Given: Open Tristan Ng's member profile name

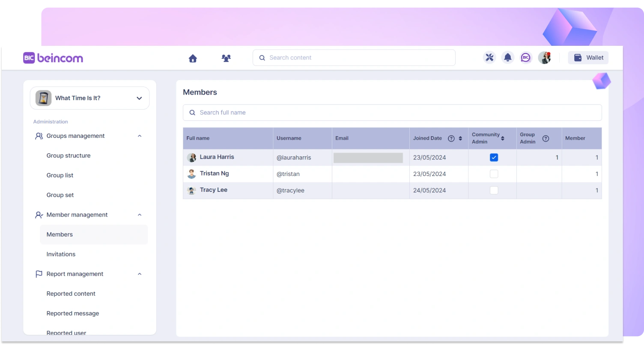Looking at the screenshot, I should [215, 173].
